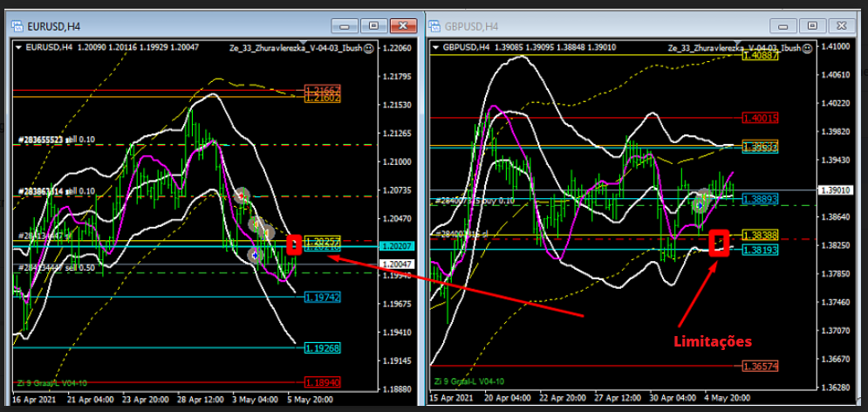Click the red rectangle marker on GBPUSD chart
The height and width of the screenshot is (412, 868).
tap(719, 242)
